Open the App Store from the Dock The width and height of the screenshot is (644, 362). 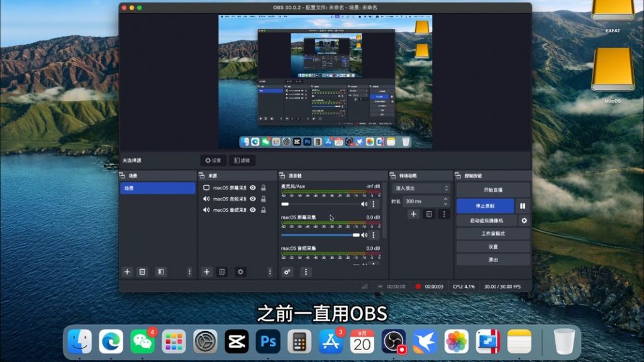(x=331, y=341)
